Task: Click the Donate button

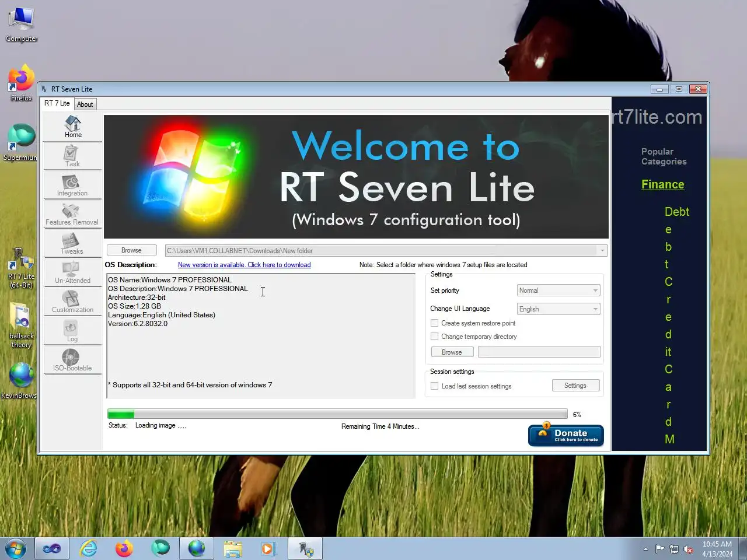Action: point(566,435)
